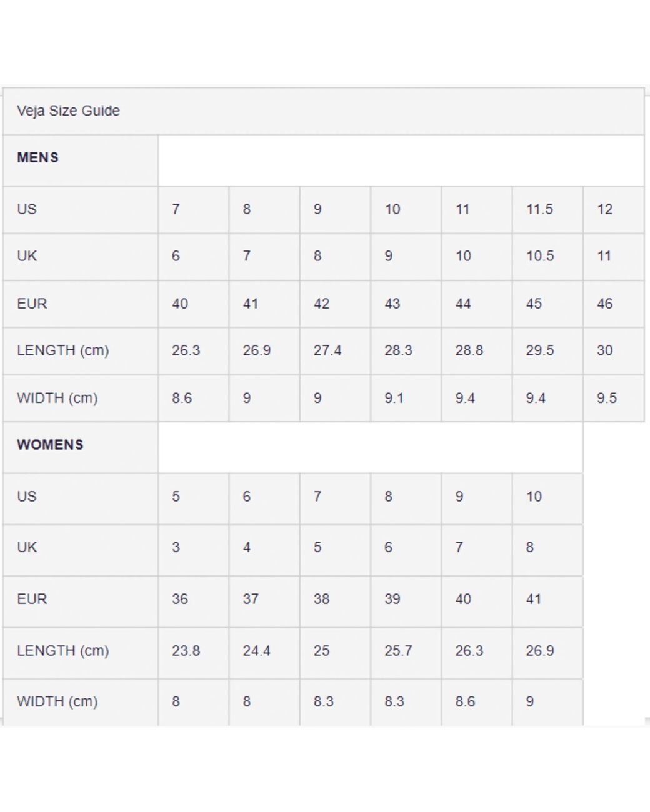Click women's length 23.8 cell
Viewport: 650px width, 812px height.
click(193, 651)
